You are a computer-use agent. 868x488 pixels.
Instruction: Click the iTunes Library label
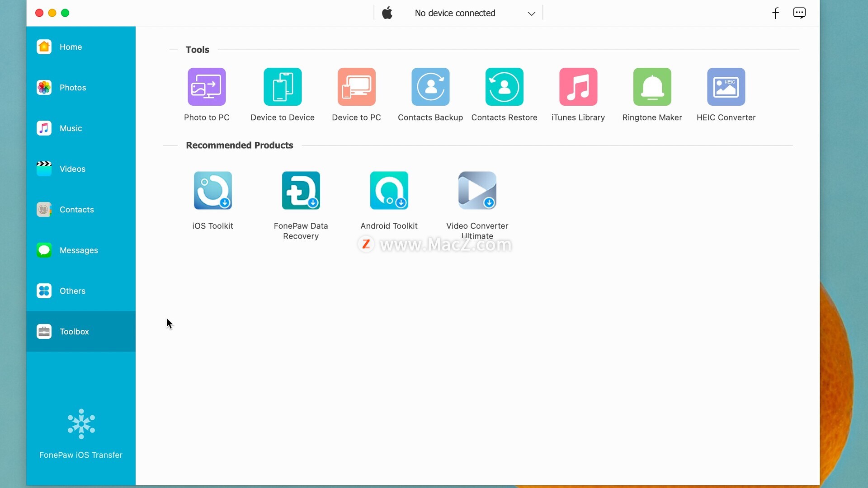578,117
